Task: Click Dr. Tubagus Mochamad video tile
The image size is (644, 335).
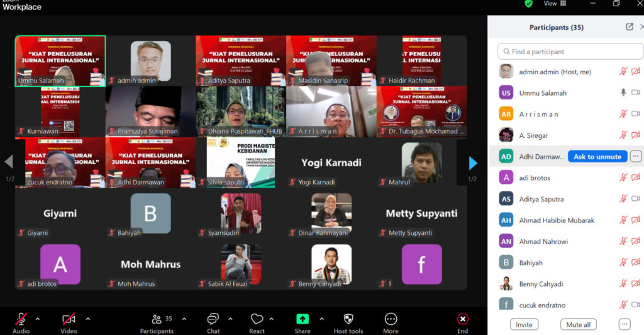Action: tap(421, 111)
